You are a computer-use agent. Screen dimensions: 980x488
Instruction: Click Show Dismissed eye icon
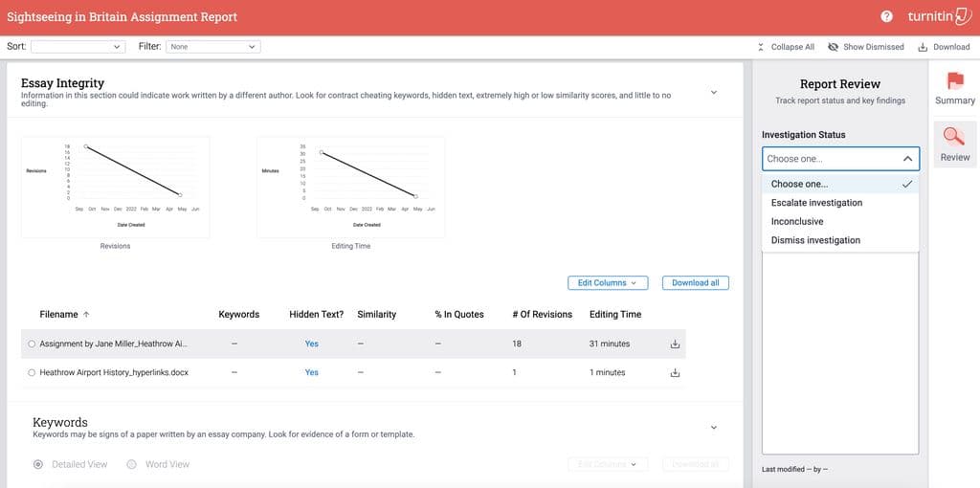click(833, 47)
